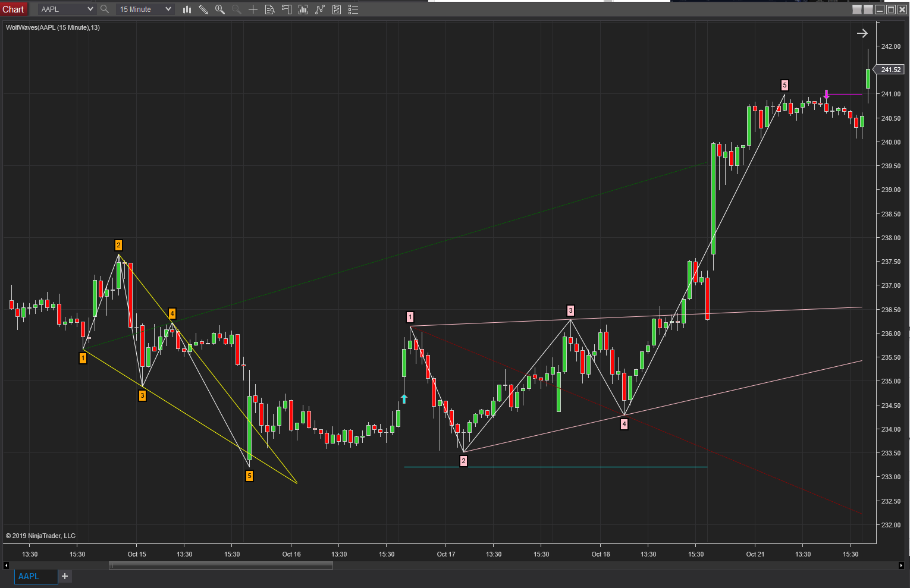910x588 pixels.
Task: Select the orange wave label 2
Action: (x=118, y=245)
